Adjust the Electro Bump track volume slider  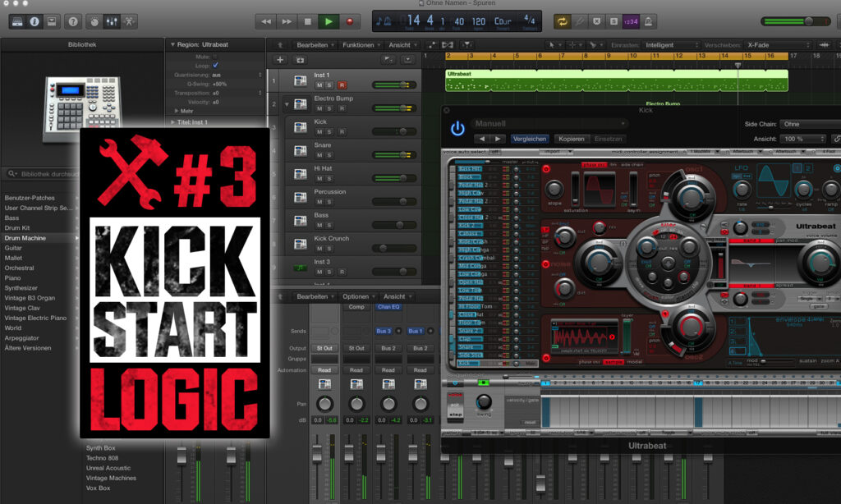tap(394, 108)
